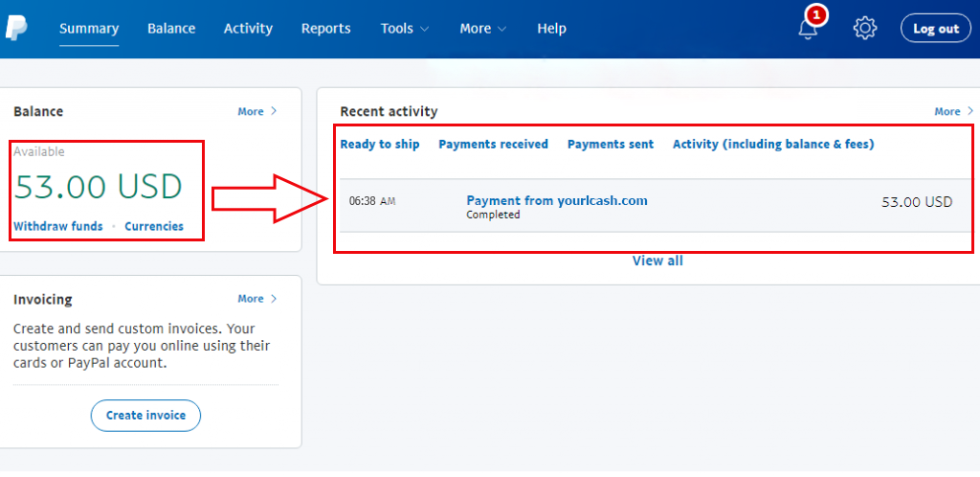Open the Summary tab
The height and width of the screenshot is (477, 980).
point(89,28)
